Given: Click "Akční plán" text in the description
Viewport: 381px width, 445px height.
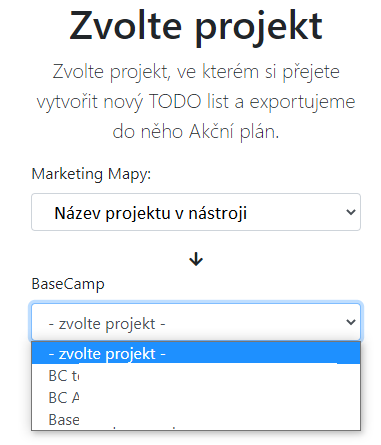Looking at the screenshot, I should point(234,131).
